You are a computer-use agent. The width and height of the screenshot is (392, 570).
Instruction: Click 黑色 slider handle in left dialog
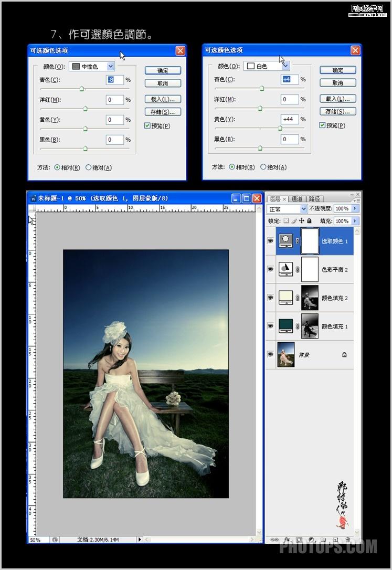coord(85,149)
